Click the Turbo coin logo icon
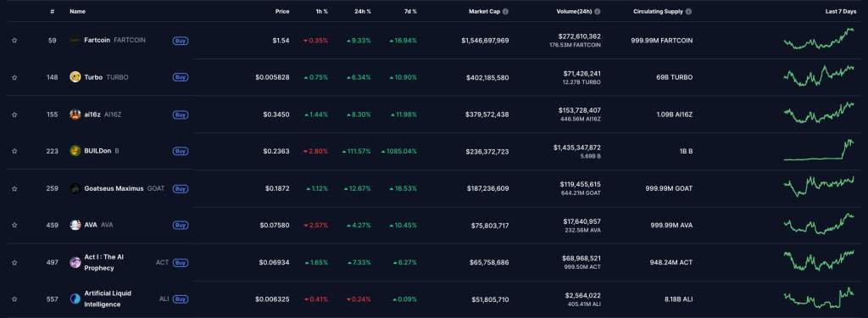The width and height of the screenshot is (868, 318). [75, 77]
